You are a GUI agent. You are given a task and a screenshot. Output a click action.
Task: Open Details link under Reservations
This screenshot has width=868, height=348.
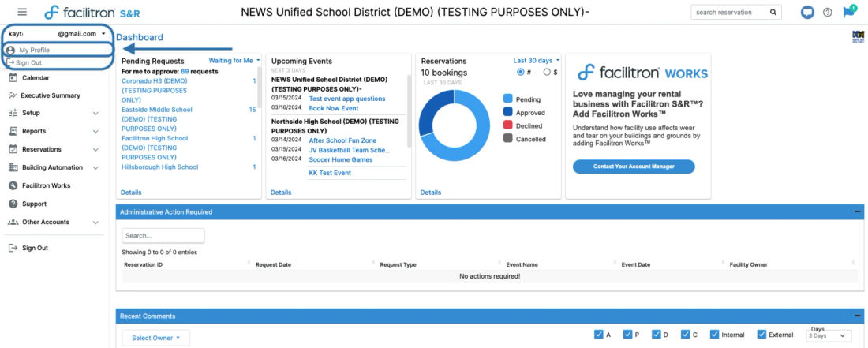431,193
